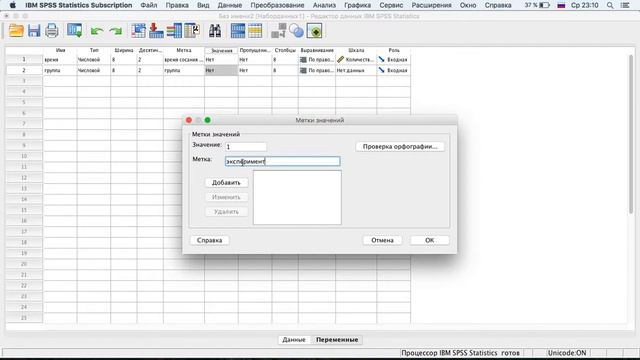Click Роль cell Входная in row 2

tap(393, 70)
